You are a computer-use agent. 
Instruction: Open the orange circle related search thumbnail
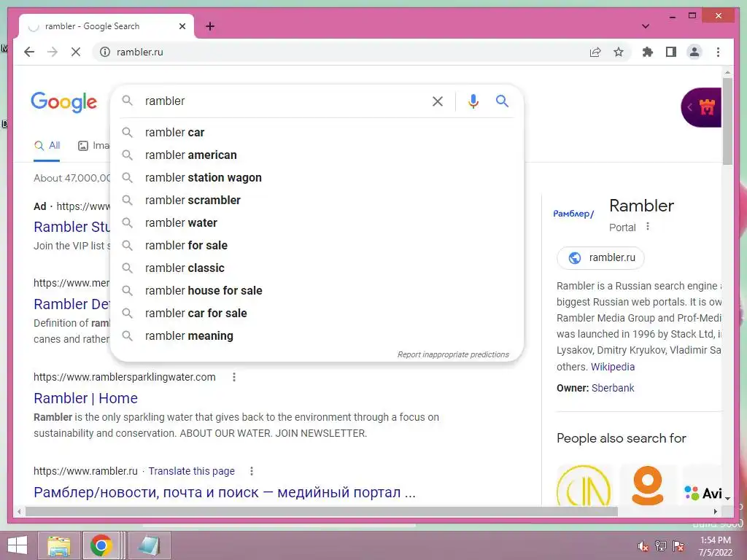(x=648, y=486)
